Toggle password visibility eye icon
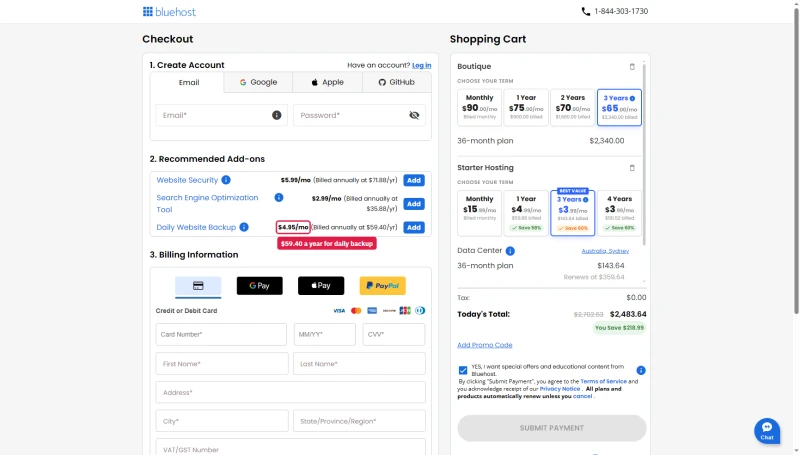The height and width of the screenshot is (455, 800). 414,115
